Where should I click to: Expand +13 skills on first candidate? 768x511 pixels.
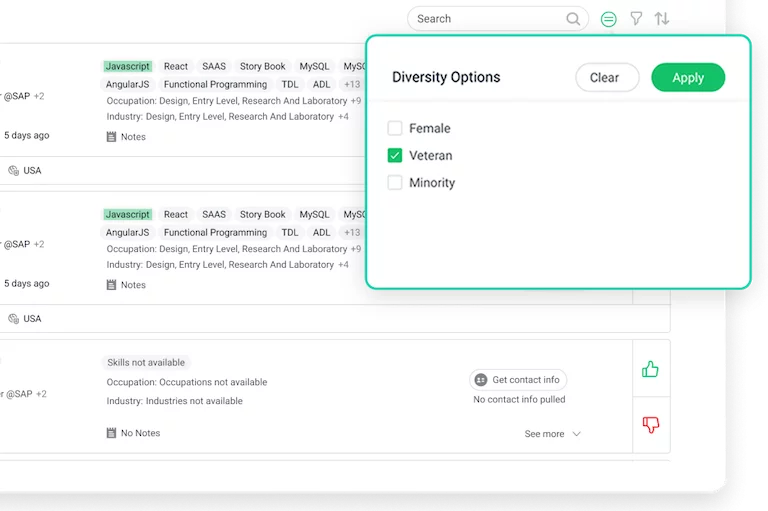[352, 85]
